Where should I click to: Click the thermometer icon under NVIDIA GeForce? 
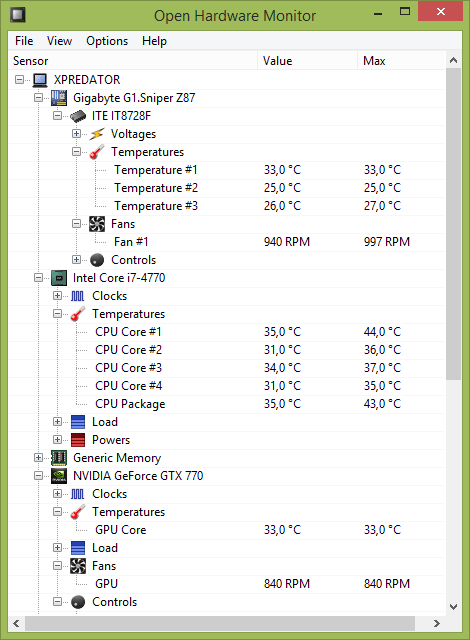(78, 512)
